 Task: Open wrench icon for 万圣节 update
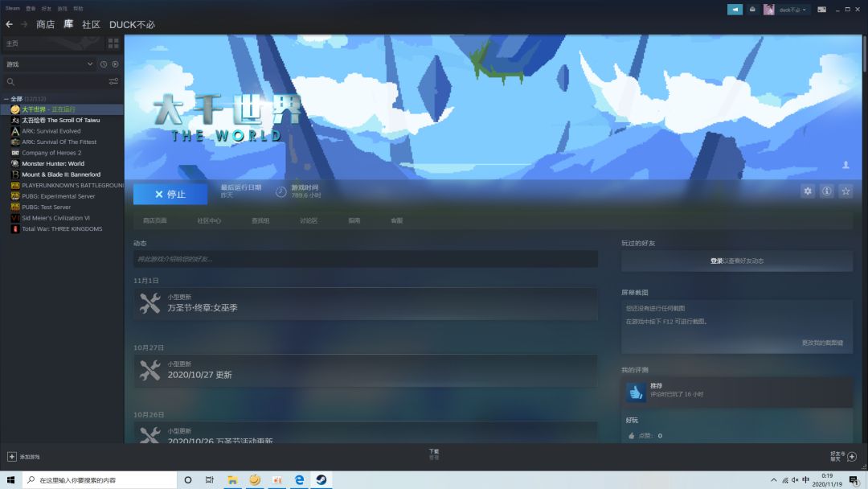pyautogui.click(x=149, y=303)
